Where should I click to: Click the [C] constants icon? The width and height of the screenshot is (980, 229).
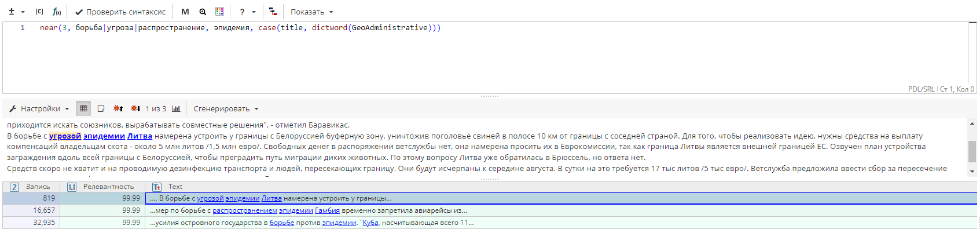[39, 12]
